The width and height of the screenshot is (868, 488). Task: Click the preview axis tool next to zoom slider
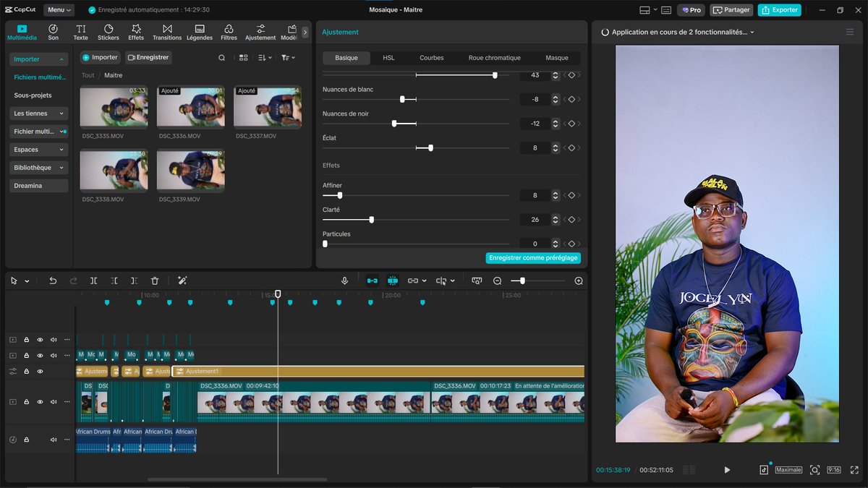(477, 281)
